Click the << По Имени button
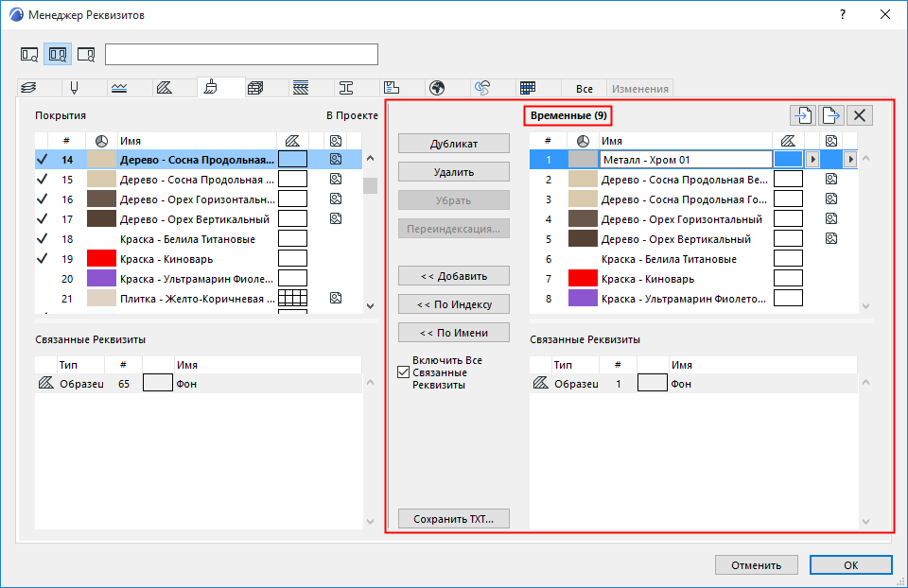908x588 pixels. [454, 333]
